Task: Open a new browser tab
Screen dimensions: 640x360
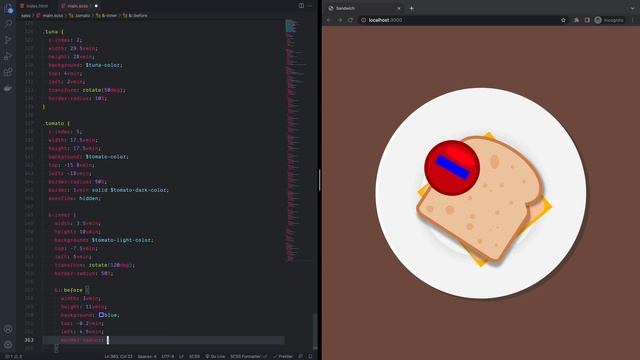Action: (411, 8)
